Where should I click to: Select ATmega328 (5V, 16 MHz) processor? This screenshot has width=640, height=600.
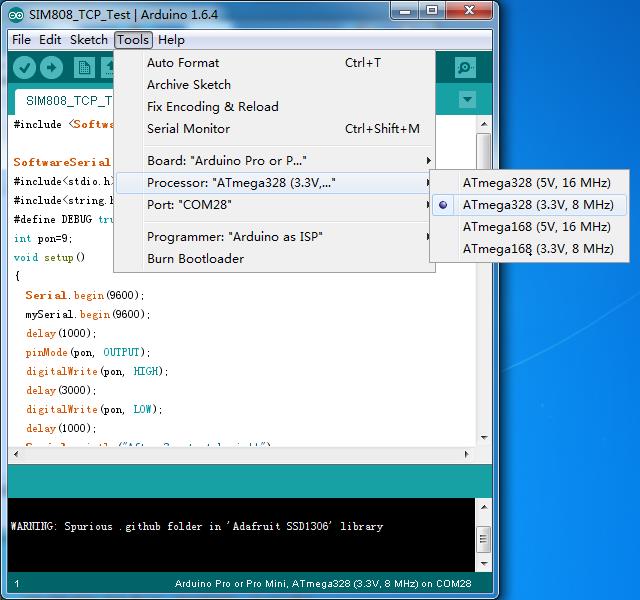coord(529,183)
